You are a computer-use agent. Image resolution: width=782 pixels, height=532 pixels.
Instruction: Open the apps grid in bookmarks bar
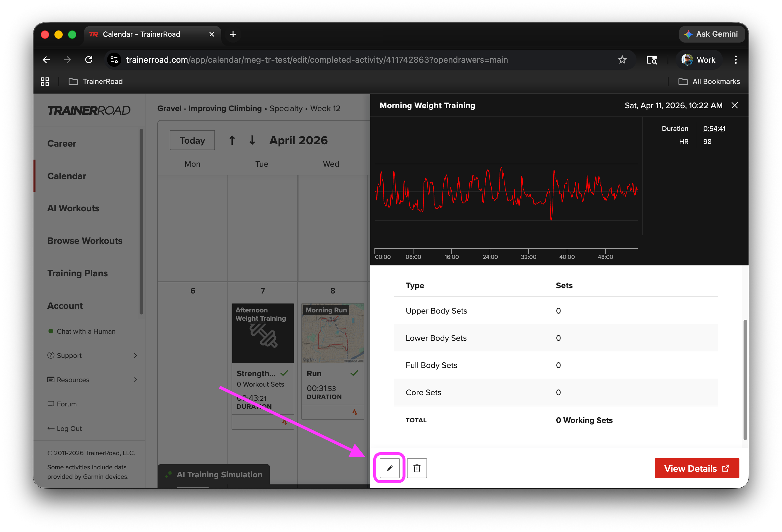coord(45,81)
